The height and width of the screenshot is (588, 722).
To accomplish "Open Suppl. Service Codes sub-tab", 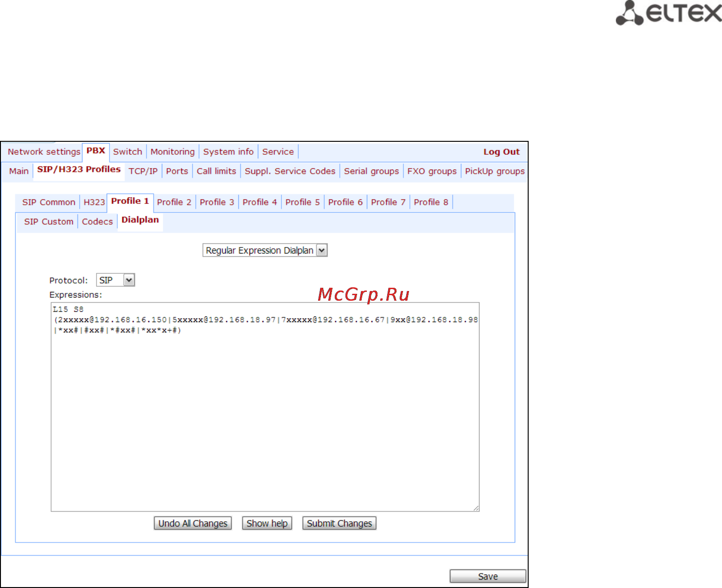I will point(290,171).
